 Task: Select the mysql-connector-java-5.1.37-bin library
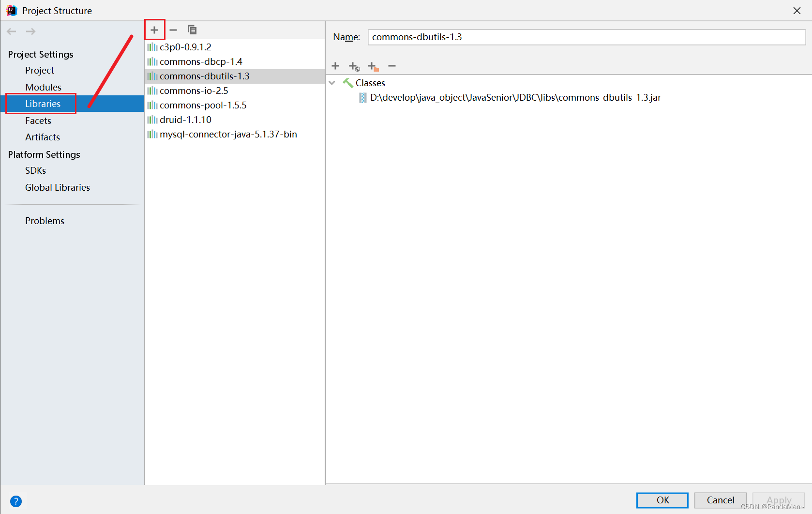click(235, 134)
